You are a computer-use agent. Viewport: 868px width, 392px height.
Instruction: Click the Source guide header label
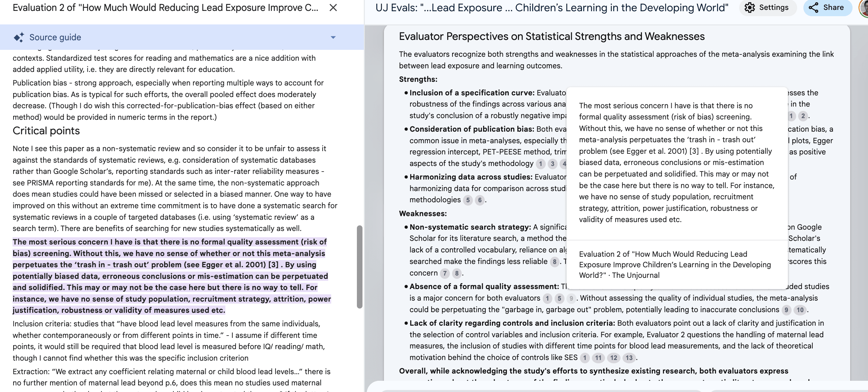[x=55, y=37]
